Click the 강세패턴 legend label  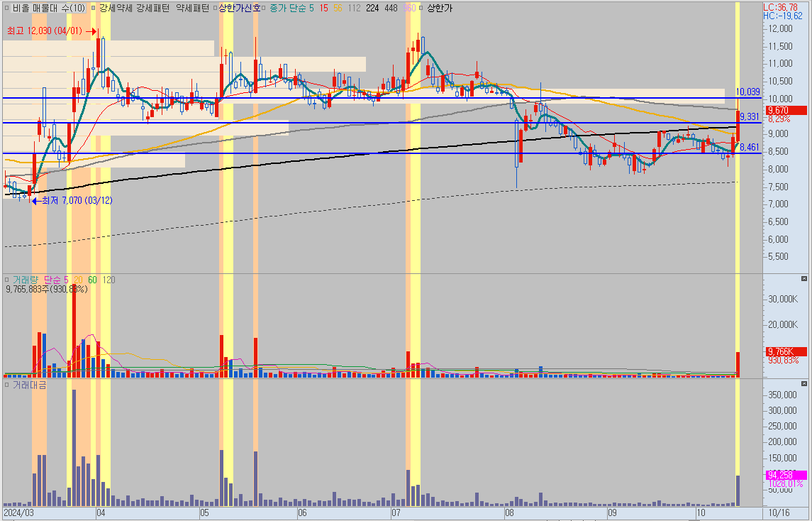152,9
